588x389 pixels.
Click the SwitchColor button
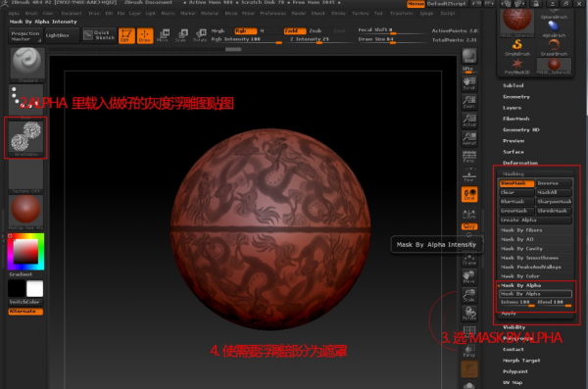pyautogui.click(x=25, y=302)
